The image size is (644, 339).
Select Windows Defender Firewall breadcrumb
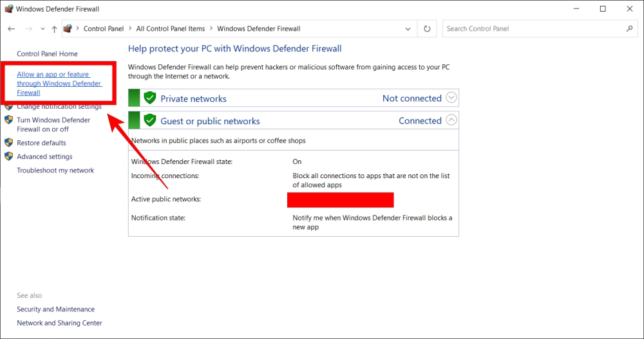point(259,29)
